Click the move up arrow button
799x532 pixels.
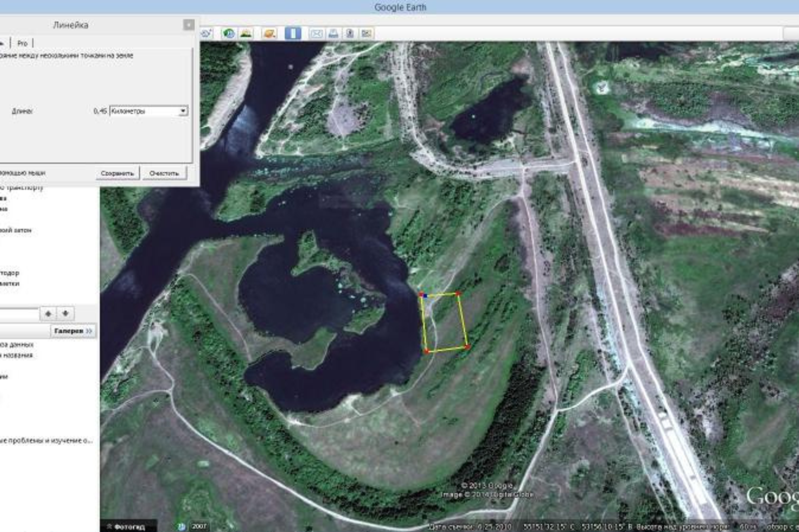pos(48,313)
